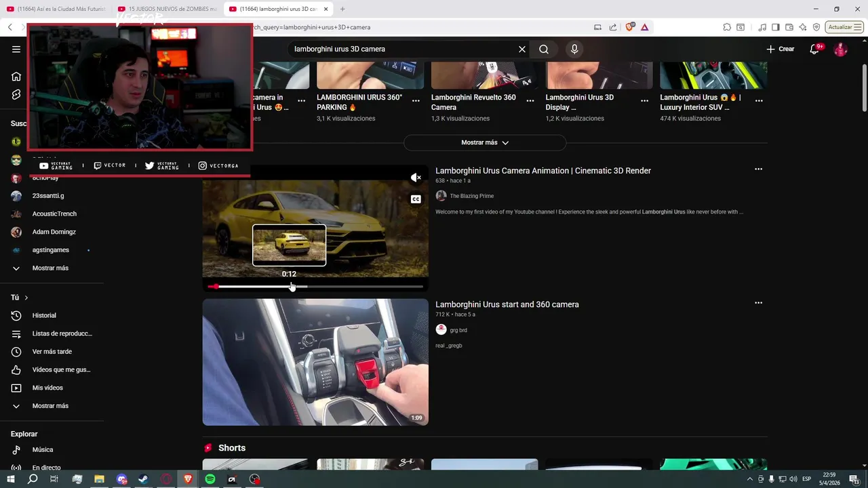868x488 pixels.
Task: Open The Blazing Prime channel link
Action: [x=471, y=196]
